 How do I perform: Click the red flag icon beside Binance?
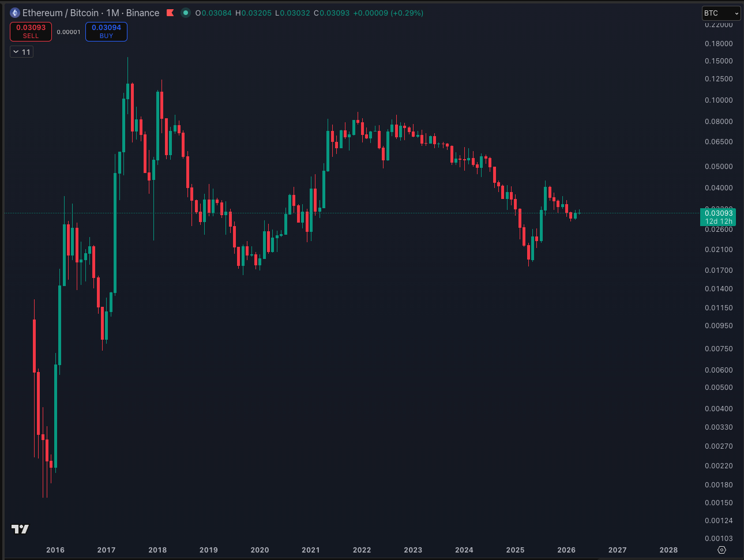click(x=170, y=13)
